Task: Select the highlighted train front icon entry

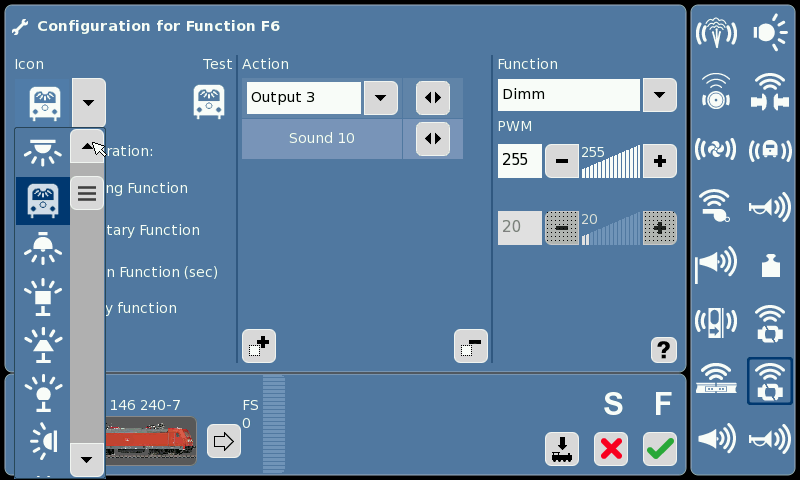Action: [x=43, y=200]
